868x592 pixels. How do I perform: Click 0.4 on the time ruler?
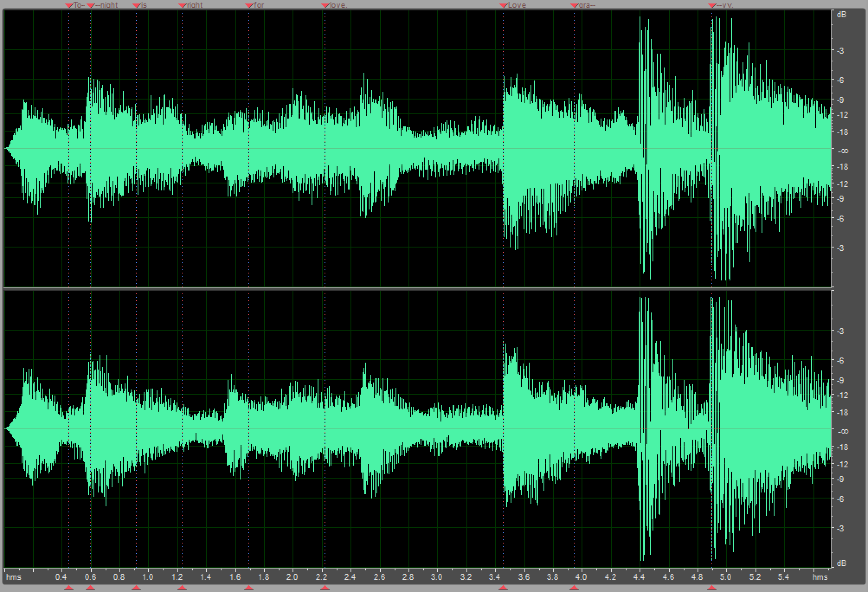tap(61, 577)
